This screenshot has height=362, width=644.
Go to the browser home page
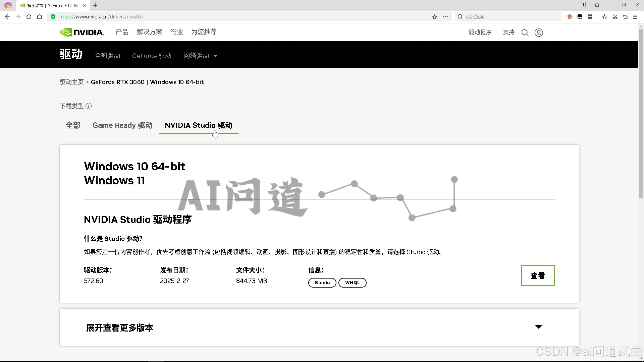(40, 17)
